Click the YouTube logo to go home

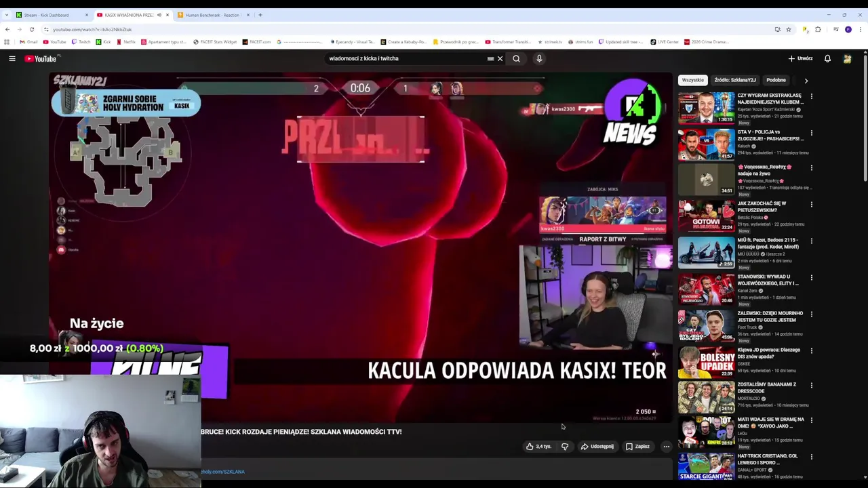(x=41, y=59)
